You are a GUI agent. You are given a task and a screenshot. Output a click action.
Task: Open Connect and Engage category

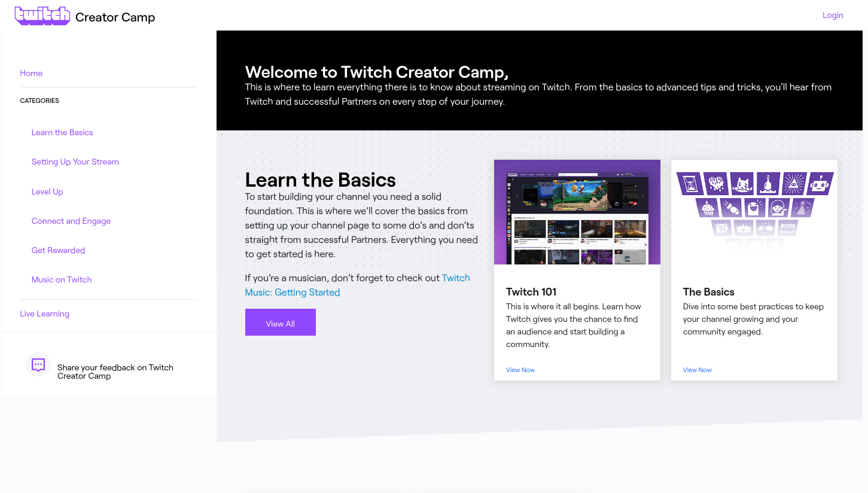click(x=71, y=221)
